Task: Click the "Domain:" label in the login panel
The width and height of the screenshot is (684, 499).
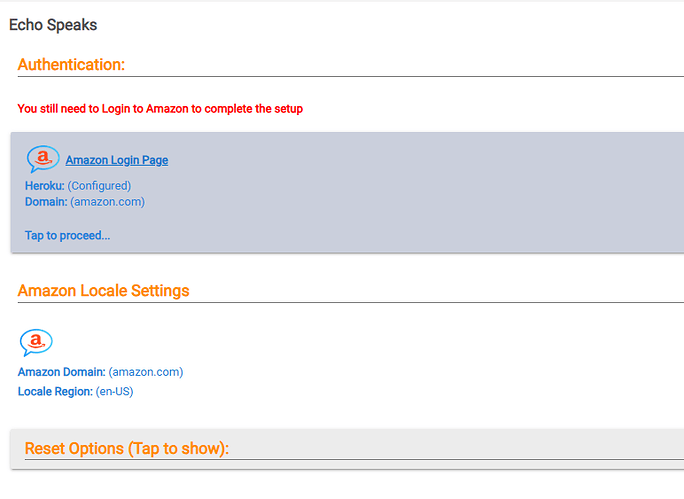Action: tap(46, 202)
